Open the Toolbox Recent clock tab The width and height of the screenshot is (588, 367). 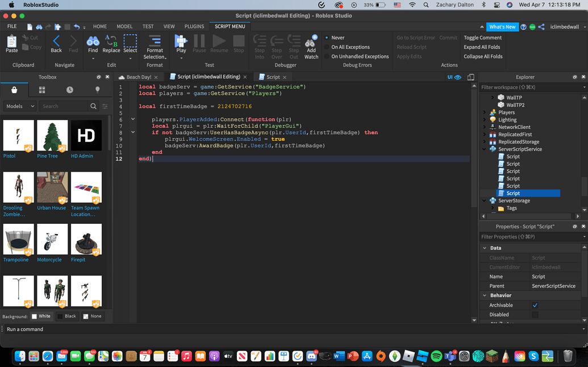(70, 90)
